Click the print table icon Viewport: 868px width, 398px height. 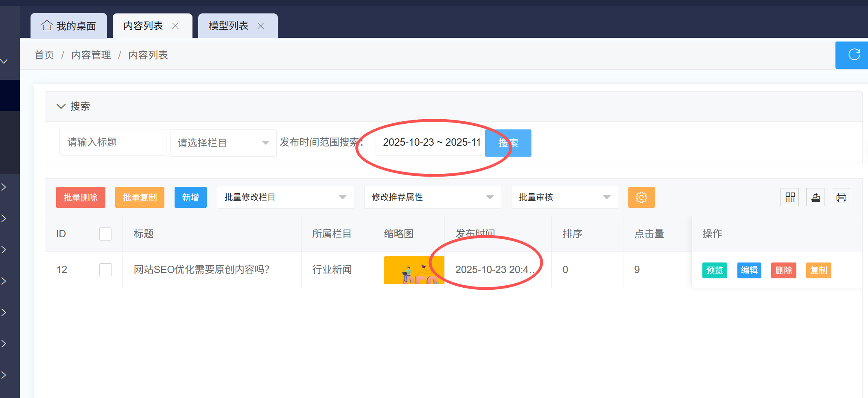[x=841, y=197]
